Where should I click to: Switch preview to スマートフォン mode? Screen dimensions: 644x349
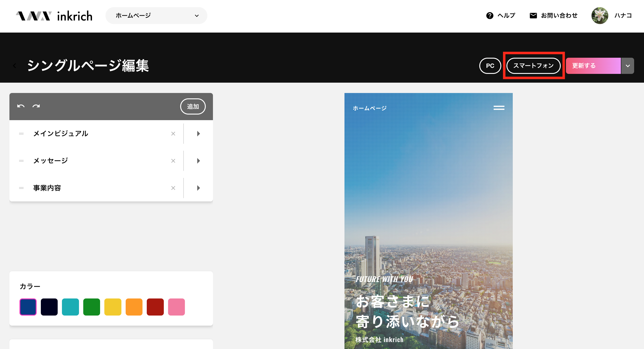pyautogui.click(x=533, y=66)
